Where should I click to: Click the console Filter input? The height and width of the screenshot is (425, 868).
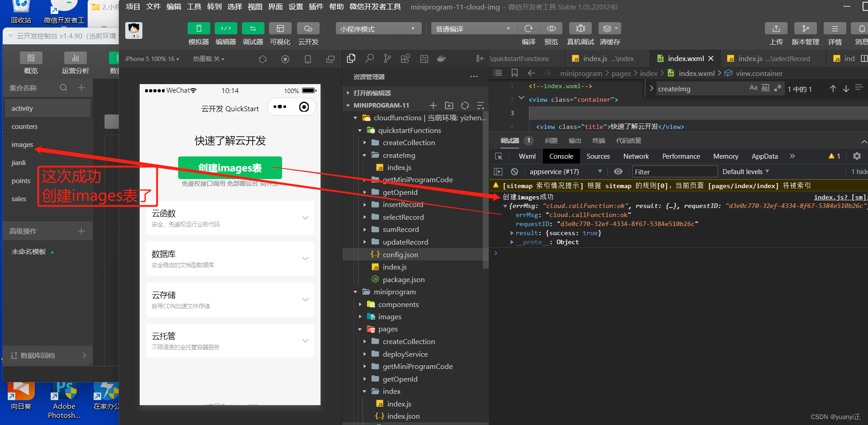[x=675, y=172]
